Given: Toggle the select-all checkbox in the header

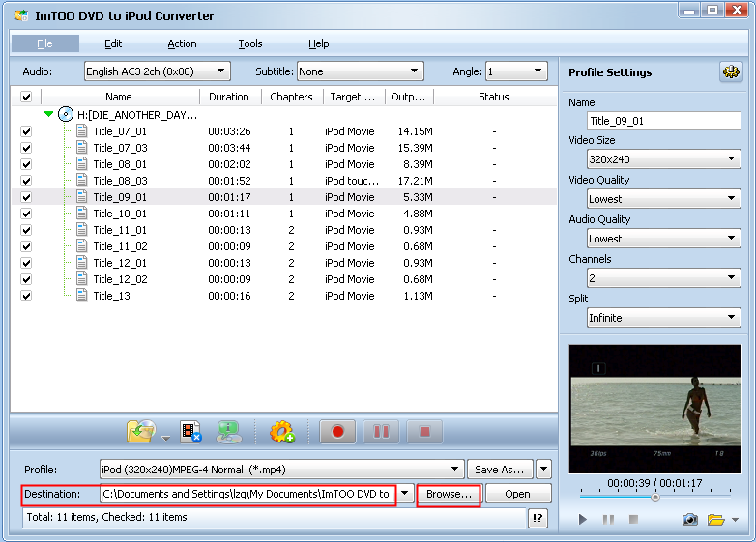Looking at the screenshot, I should 26,97.
